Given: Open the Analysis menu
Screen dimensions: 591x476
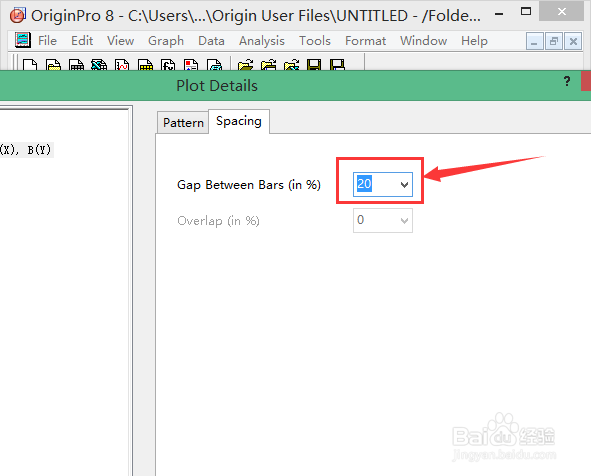Looking at the screenshot, I should (262, 41).
